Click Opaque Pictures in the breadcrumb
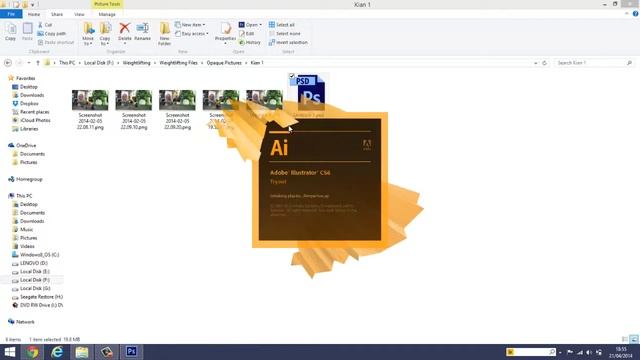 click(224, 63)
